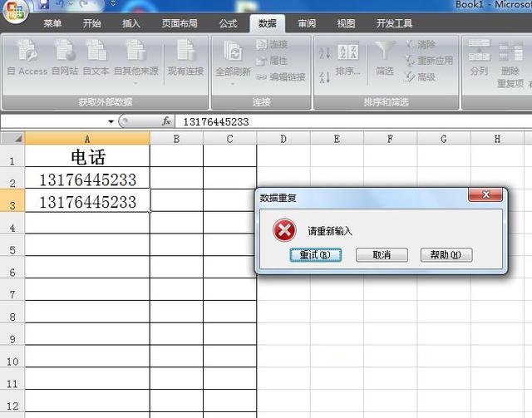532x418 pixels.
Task: Click cell A3 with 13176445233
Action: point(87,200)
